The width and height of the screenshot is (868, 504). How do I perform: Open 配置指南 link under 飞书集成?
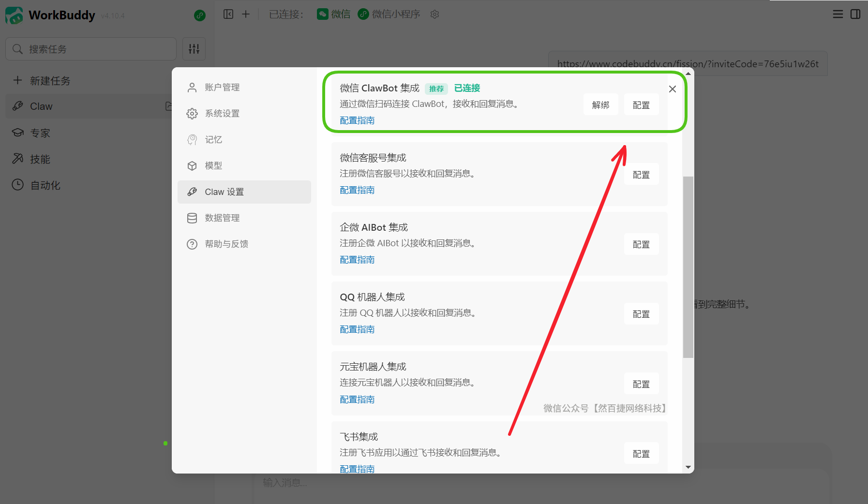click(357, 469)
